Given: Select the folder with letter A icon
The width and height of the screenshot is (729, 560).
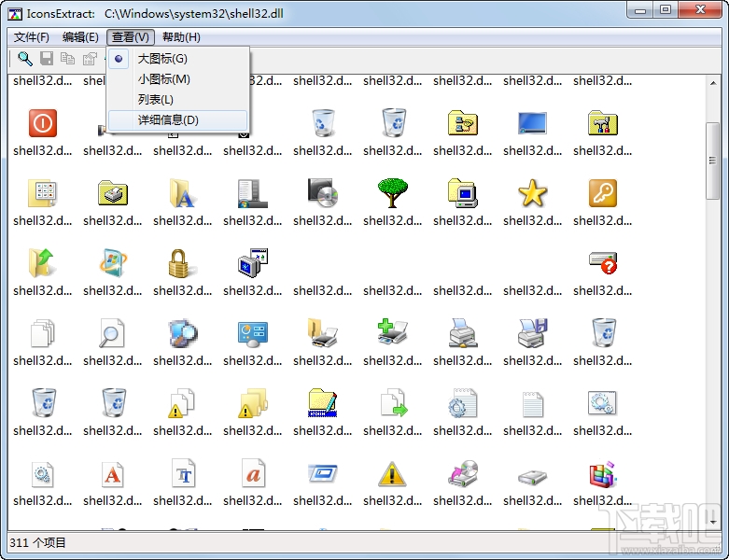Looking at the screenshot, I should pyautogui.click(x=183, y=193).
